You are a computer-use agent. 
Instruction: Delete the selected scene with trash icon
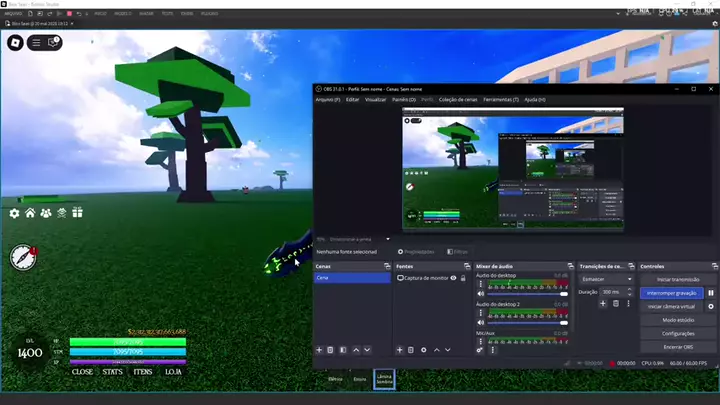coord(331,350)
